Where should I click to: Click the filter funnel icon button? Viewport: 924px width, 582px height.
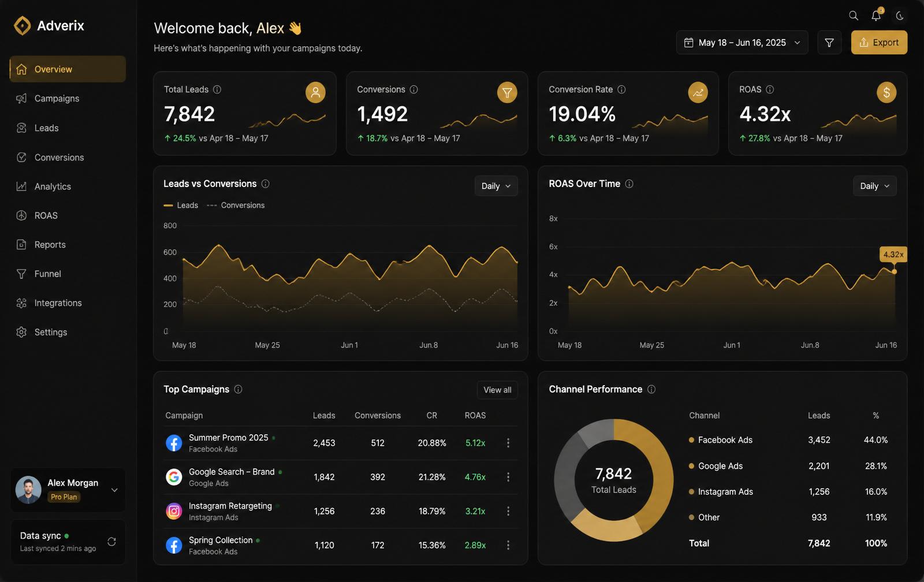tap(829, 43)
